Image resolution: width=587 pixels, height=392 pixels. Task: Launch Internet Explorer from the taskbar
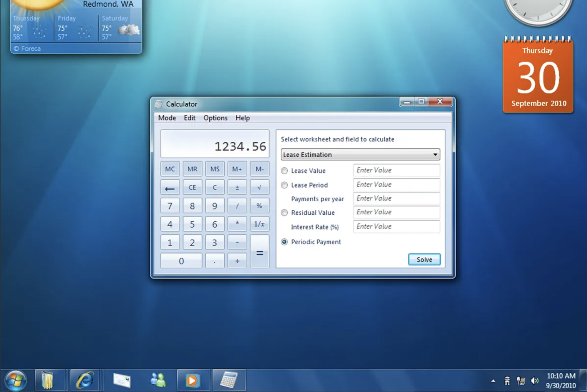click(85, 380)
